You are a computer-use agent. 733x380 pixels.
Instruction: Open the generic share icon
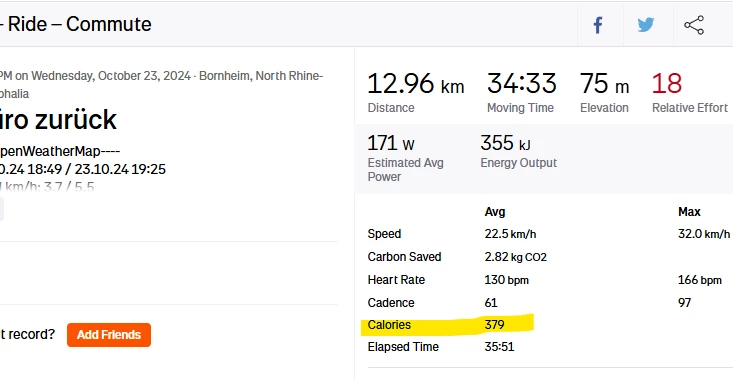pos(694,25)
